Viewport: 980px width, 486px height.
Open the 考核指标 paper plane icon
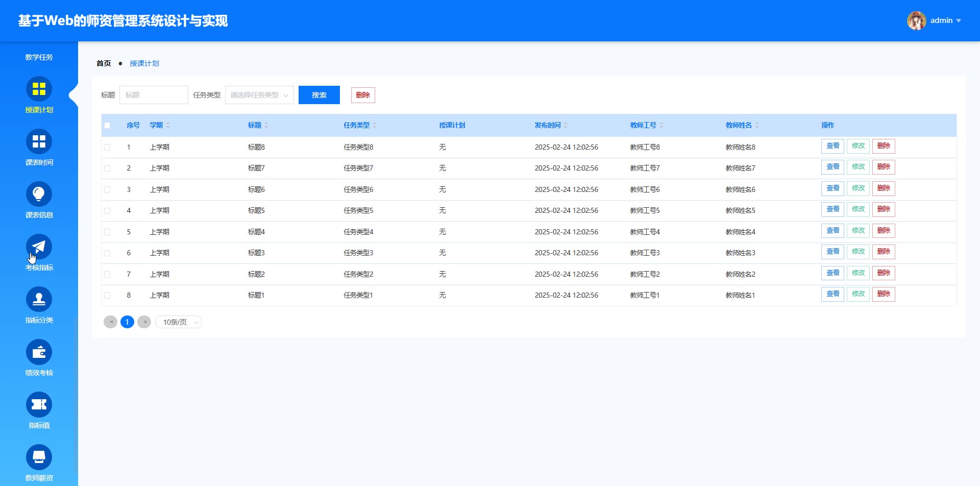[39, 247]
